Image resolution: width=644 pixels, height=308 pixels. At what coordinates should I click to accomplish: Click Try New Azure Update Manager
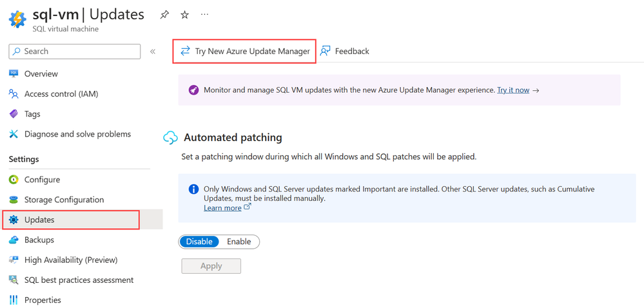244,52
